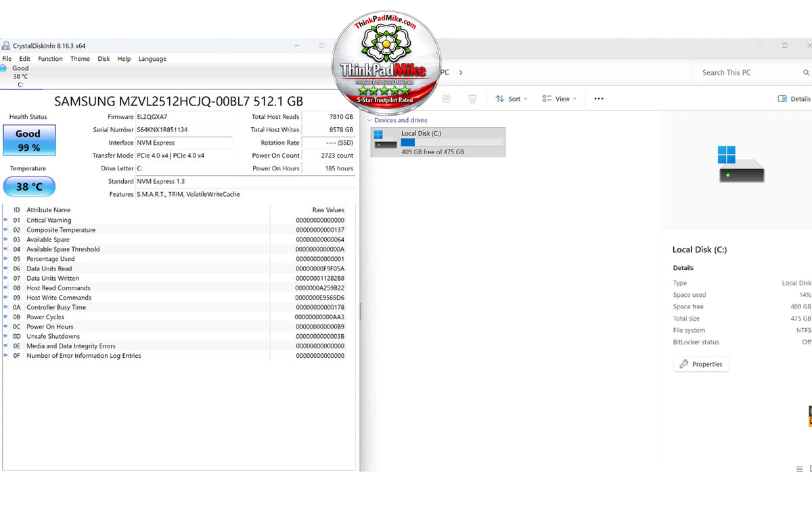Viewport: 812px width, 510px height.
Task: Click the status dot beside Controller Busy Time
Action: [x=6, y=307]
